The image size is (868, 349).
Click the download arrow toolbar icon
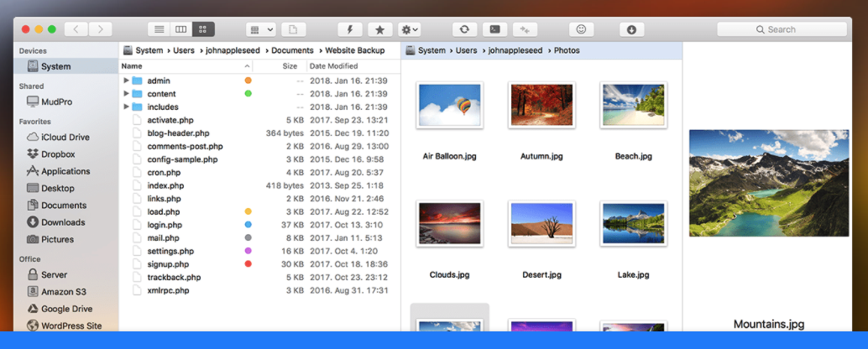[x=631, y=29]
